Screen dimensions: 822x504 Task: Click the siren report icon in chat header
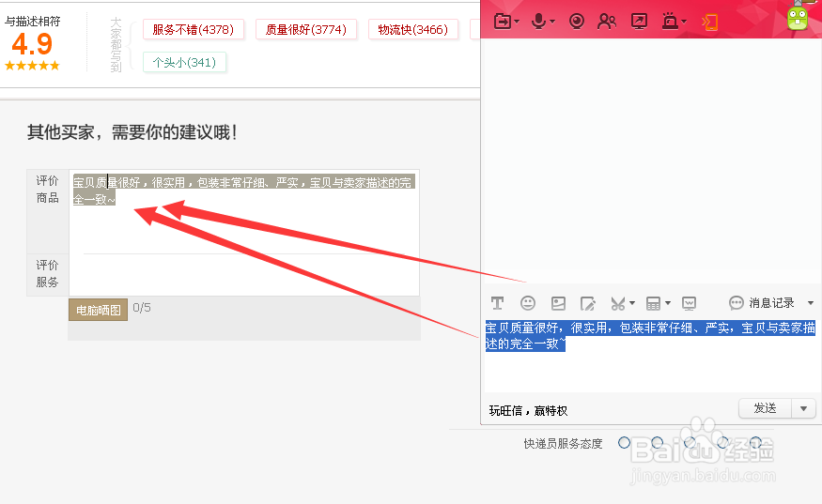(x=670, y=21)
